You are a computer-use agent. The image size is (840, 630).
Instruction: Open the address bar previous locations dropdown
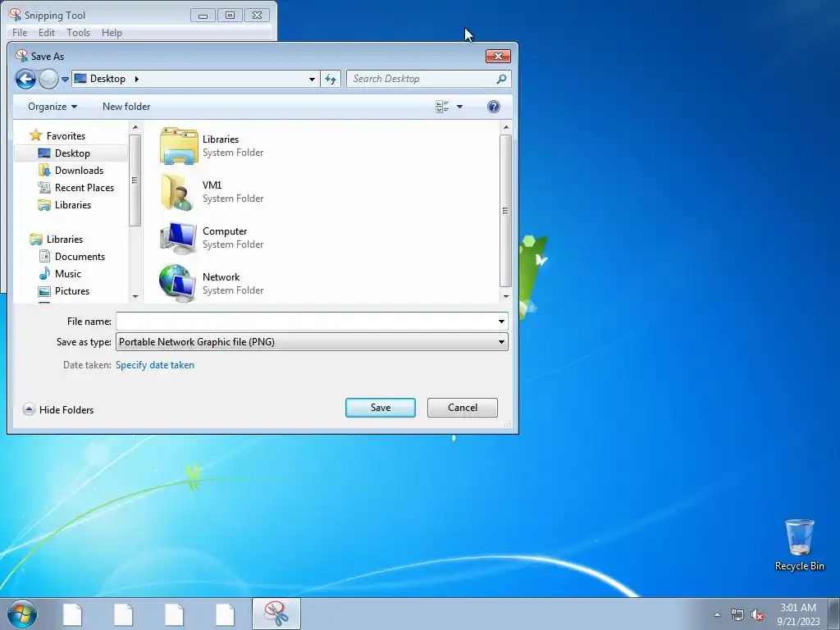click(312, 80)
